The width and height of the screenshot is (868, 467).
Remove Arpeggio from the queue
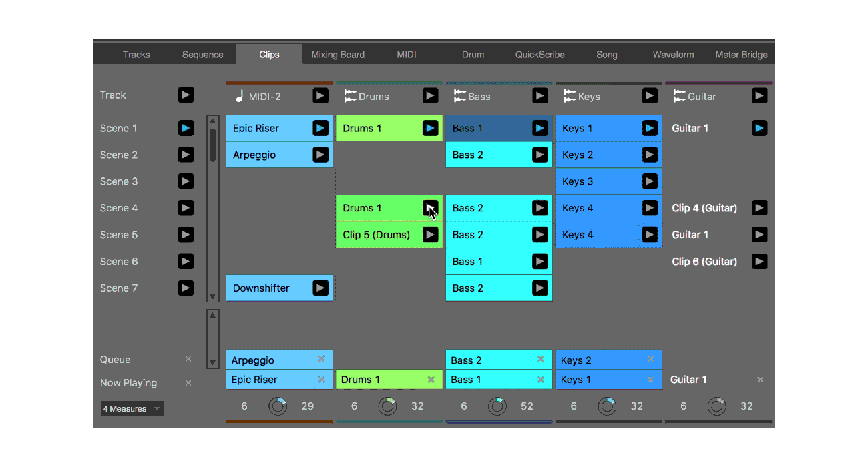(321, 359)
